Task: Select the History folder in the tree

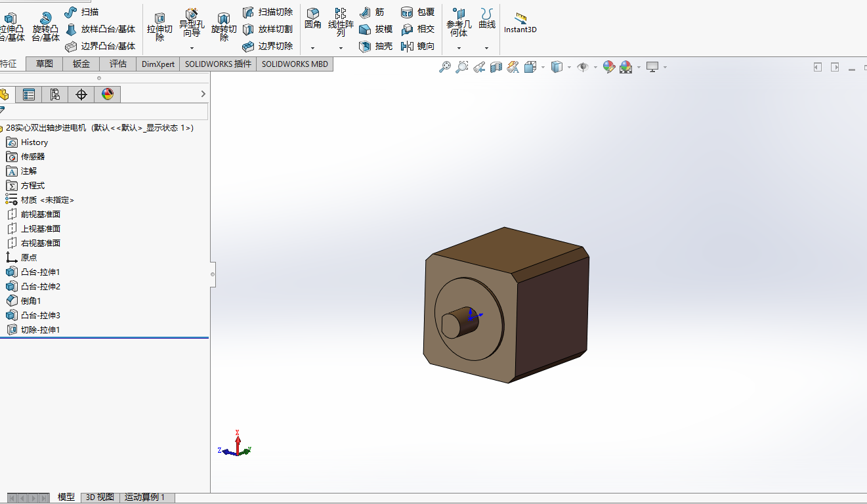Action: pos(27,142)
